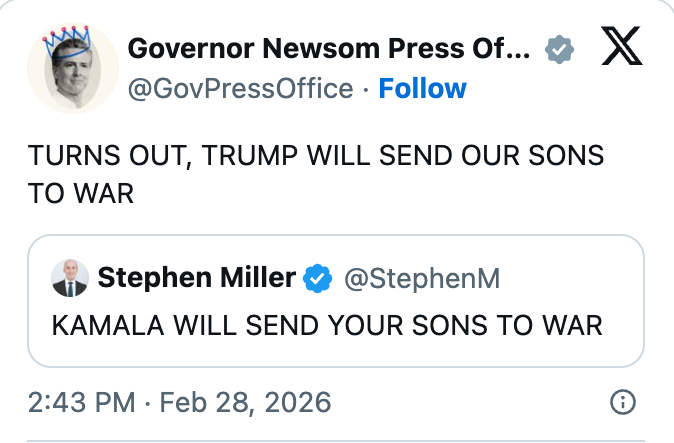Screen dimensions: 674x443
Task: Follow the @GovPressOffice account
Action: (422, 89)
